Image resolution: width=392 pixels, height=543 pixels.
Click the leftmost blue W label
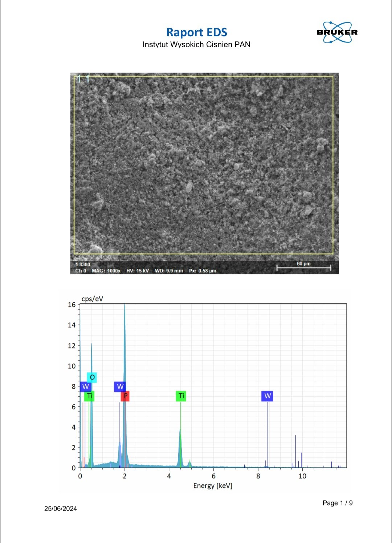pos(85,386)
